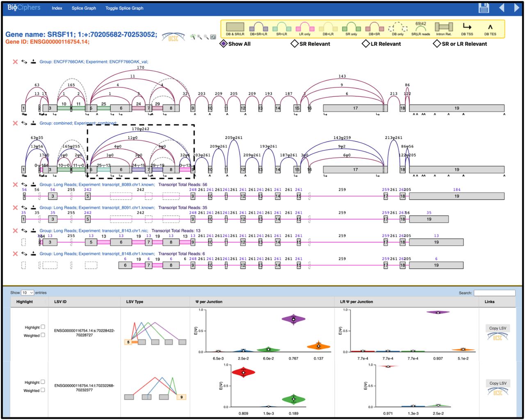The height and width of the screenshot is (420, 525).
Task: Download the transcript_8089 splice graph
Action: pos(33,185)
